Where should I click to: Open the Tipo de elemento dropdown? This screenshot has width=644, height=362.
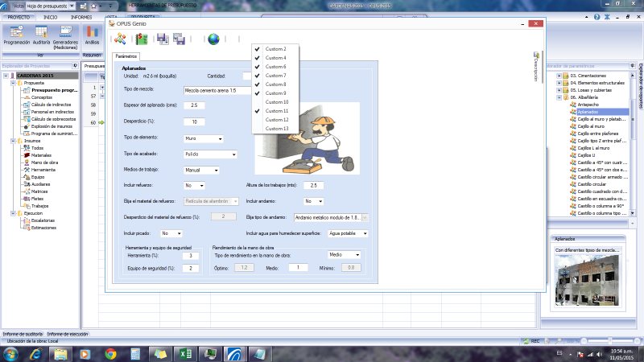(202, 138)
